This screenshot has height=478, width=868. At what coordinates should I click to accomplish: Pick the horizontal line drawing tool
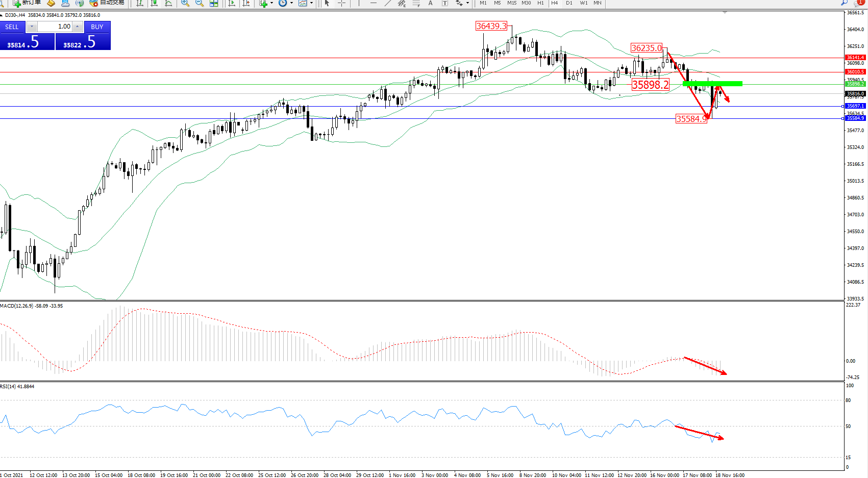(x=374, y=3)
